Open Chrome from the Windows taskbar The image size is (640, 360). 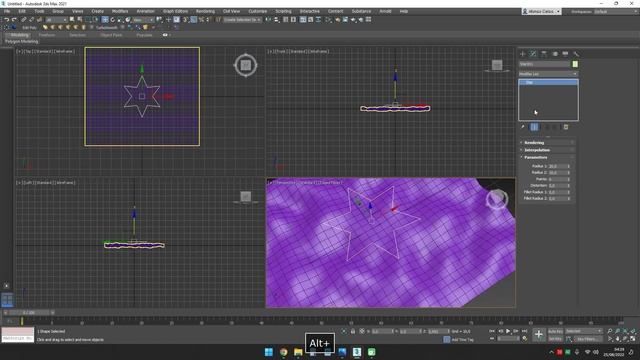(283, 352)
